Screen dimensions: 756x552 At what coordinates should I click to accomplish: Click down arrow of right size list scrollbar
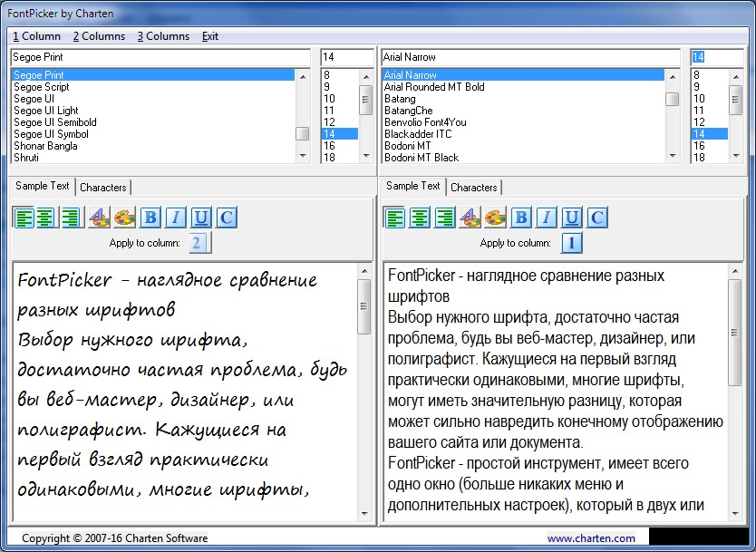[x=736, y=156]
